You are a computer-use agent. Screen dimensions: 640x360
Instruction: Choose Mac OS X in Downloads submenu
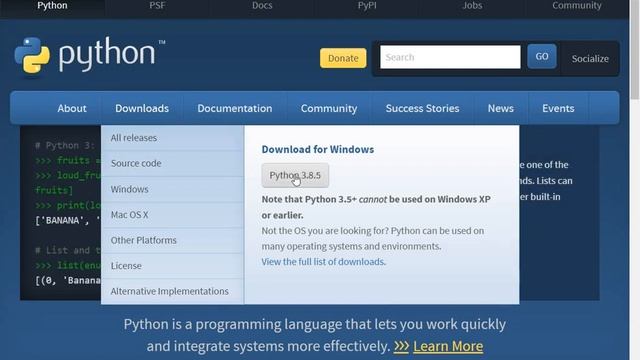point(173,215)
